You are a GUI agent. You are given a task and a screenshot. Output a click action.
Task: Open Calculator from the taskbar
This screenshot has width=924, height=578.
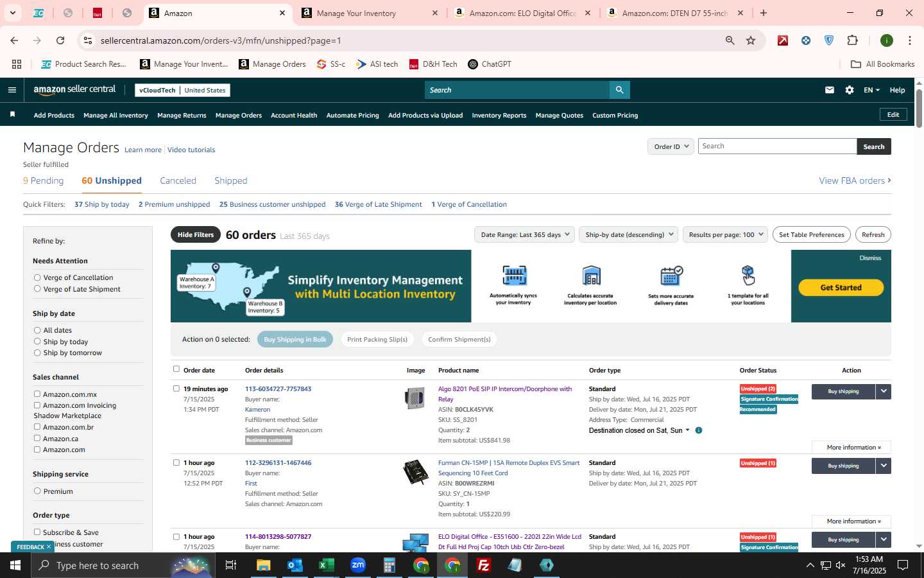389,565
